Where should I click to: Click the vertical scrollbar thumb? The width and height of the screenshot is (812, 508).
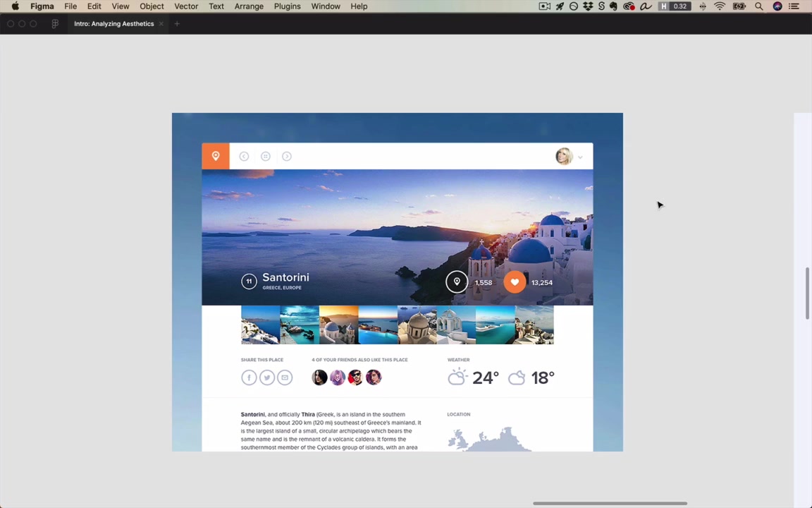(x=807, y=294)
